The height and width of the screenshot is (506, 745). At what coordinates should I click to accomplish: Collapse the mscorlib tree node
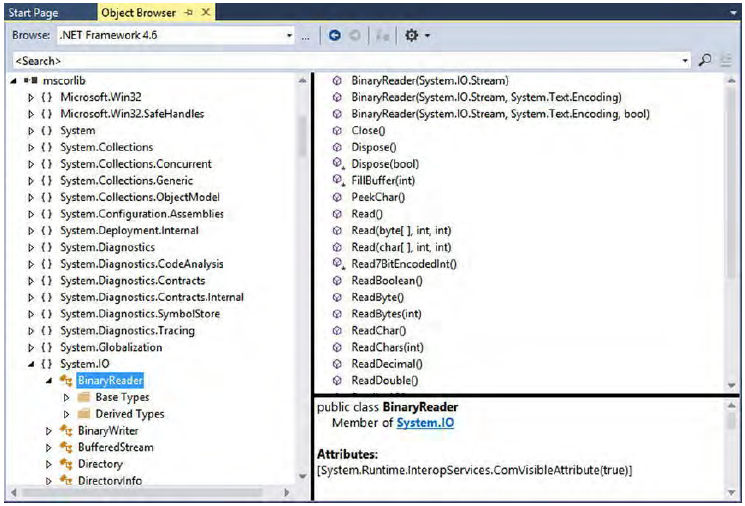(13, 81)
